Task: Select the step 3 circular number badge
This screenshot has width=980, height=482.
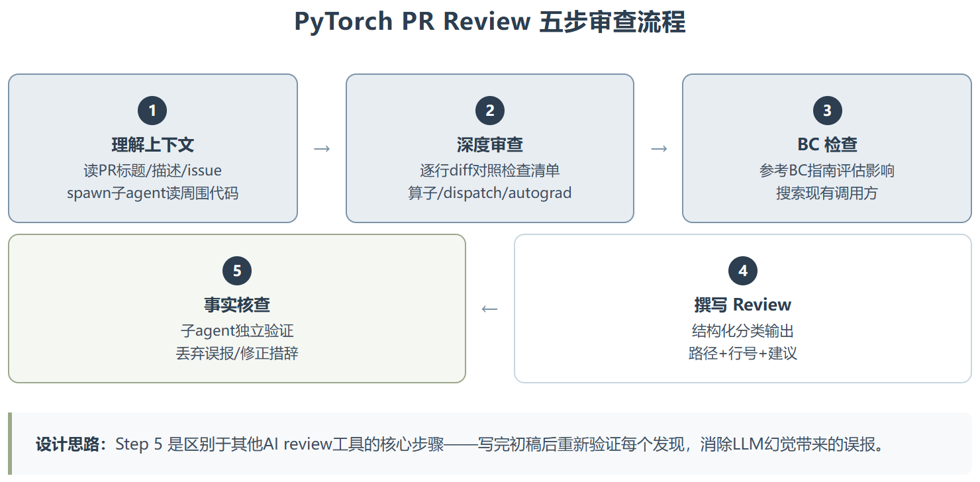Action: 826,111
